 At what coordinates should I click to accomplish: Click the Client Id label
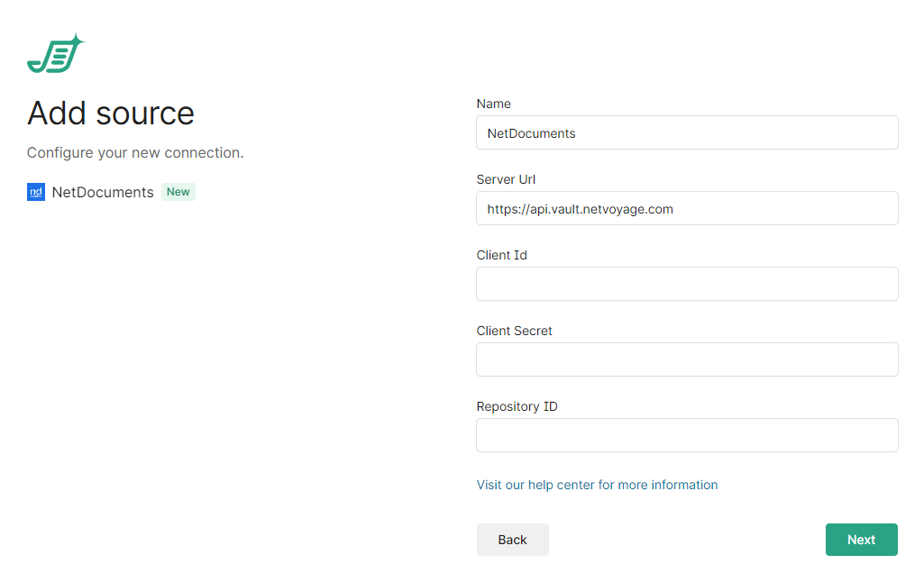[501, 255]
